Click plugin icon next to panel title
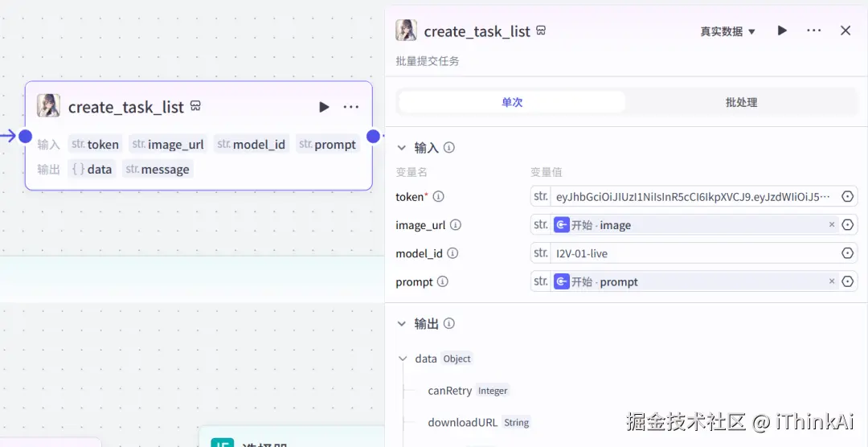This screenshot has width=868, height=447. pyautogui.click(x=542, y=30)
